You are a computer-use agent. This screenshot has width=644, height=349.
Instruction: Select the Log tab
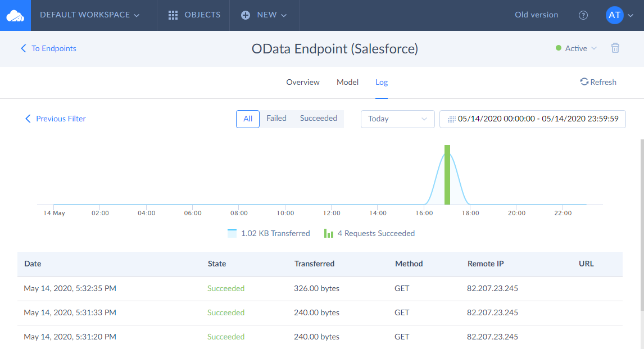click(x=382, y=82)
